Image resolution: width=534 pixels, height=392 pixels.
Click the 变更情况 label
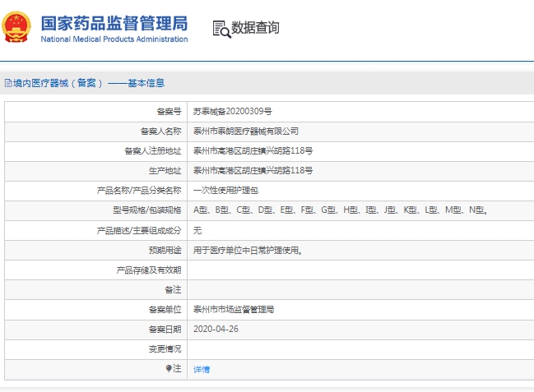coord(165,348)
